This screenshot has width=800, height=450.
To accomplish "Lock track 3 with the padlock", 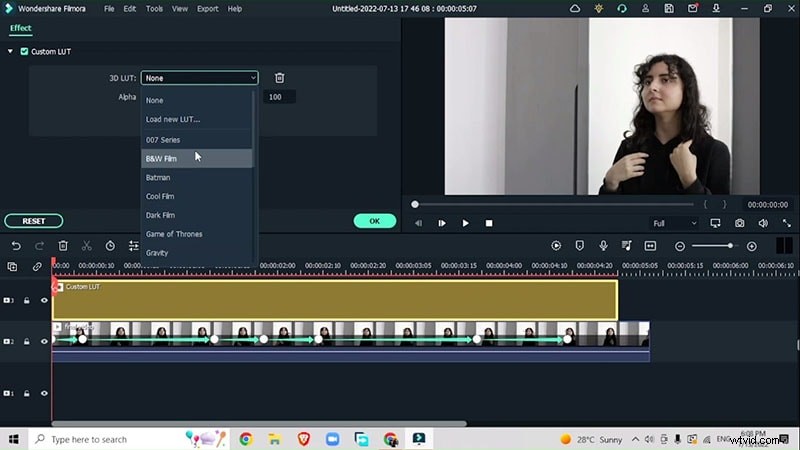I will pos(27,301).
